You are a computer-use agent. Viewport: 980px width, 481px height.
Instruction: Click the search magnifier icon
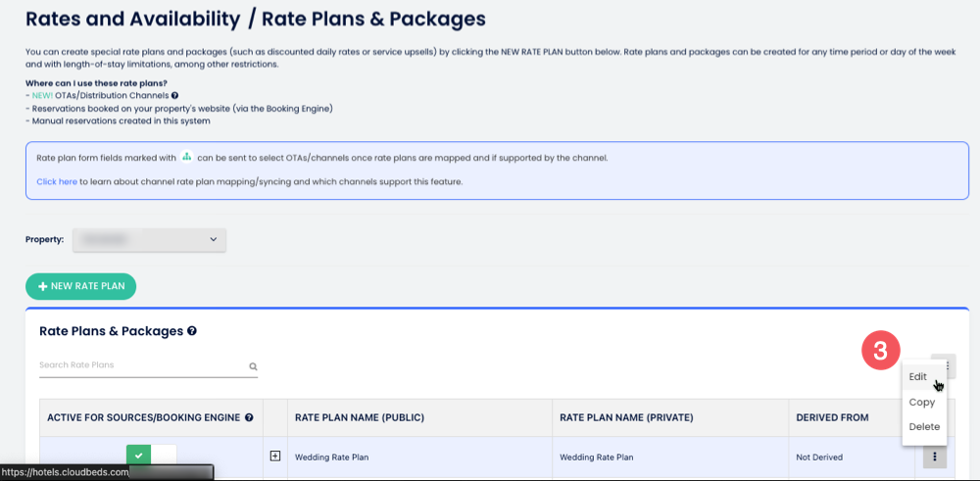pyautogui.click(x=253, y=366)
